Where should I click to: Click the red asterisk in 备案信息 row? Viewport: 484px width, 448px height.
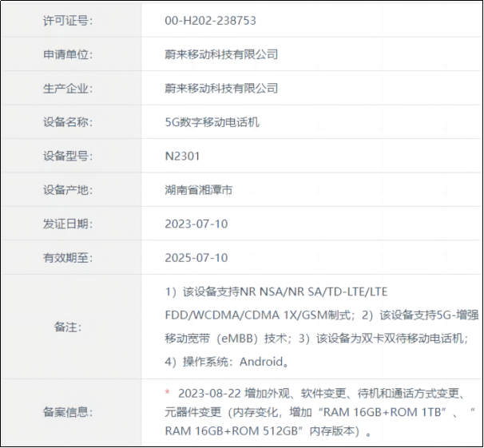pos(167,392)
